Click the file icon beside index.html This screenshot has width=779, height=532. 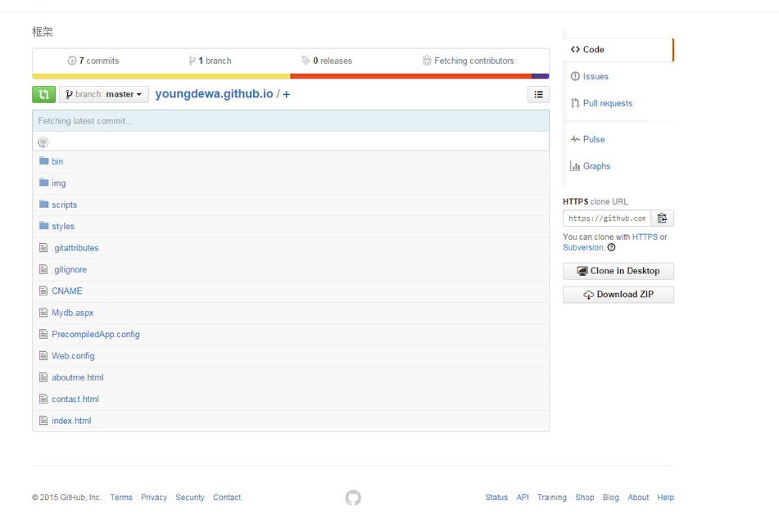pos(43,421)
